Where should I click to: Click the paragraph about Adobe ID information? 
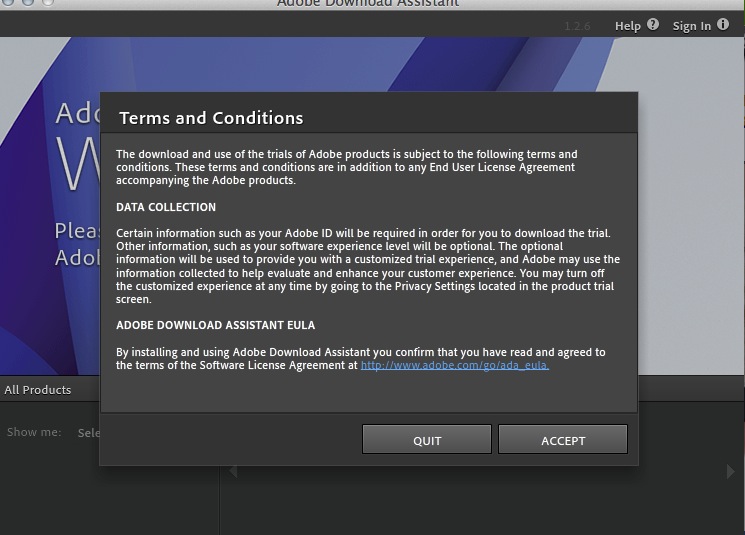(x=367, y=266)
